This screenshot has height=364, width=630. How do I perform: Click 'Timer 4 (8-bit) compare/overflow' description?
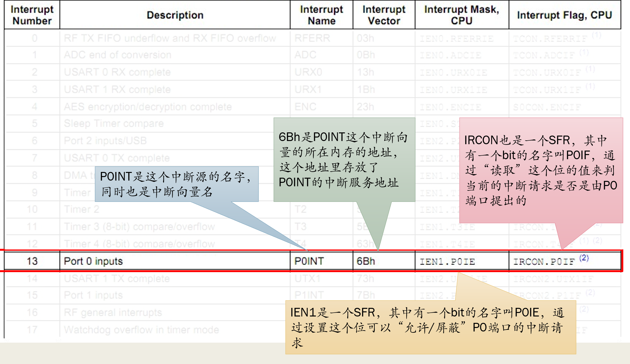139,244
